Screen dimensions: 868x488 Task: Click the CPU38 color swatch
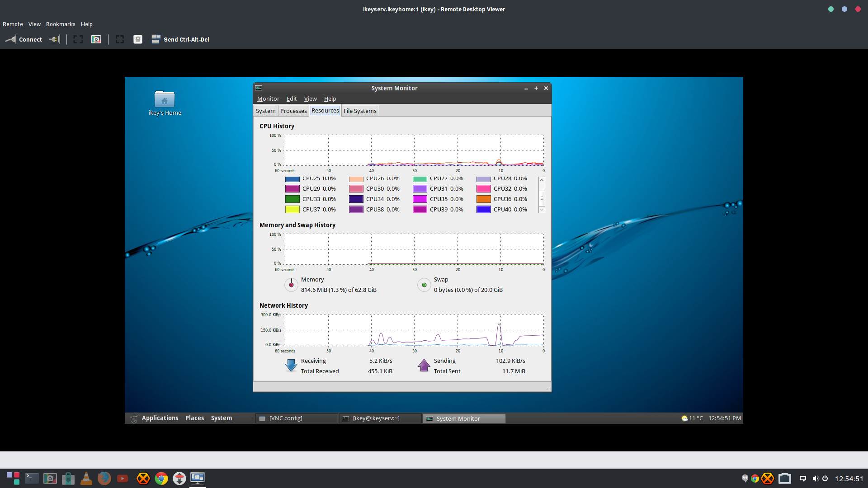coord(356,210)
